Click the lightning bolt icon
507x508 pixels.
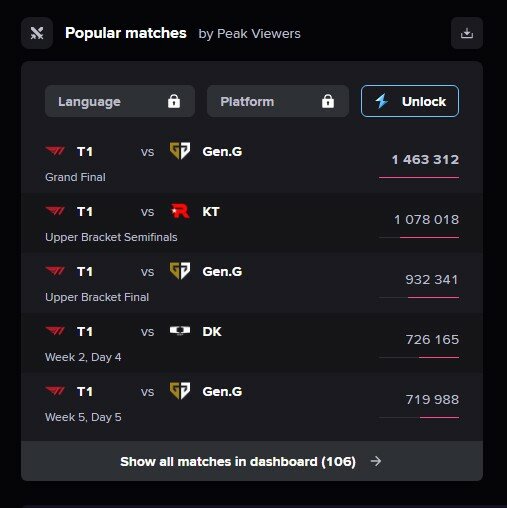pyautogui.click(x=382, y=101)
